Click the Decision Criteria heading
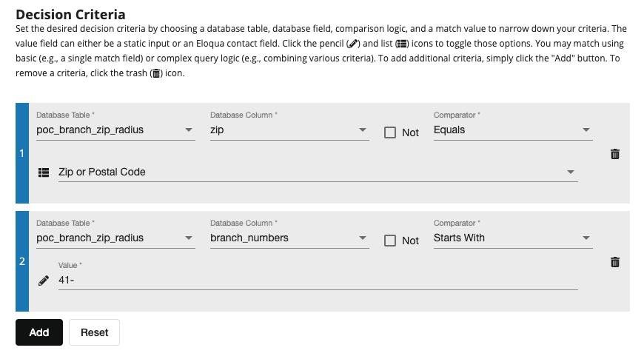Screen dimensions: 644x359 70,14
